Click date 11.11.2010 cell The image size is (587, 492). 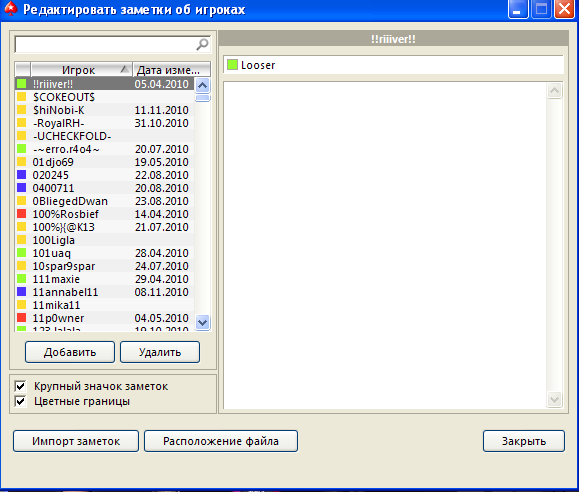[x=162, y=110]
